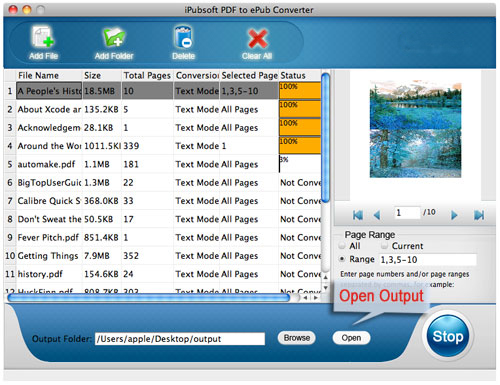Click the Status column header
500x385 pixels.
point(300,76)
